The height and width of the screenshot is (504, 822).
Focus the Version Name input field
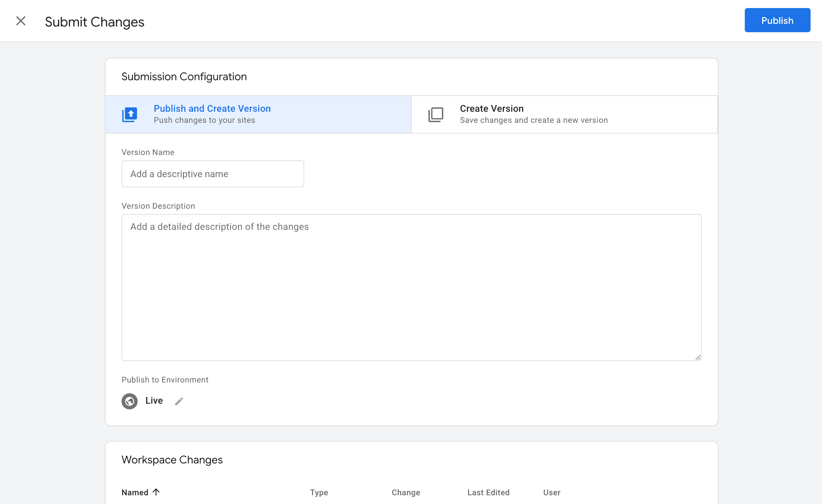click(213, 174)
